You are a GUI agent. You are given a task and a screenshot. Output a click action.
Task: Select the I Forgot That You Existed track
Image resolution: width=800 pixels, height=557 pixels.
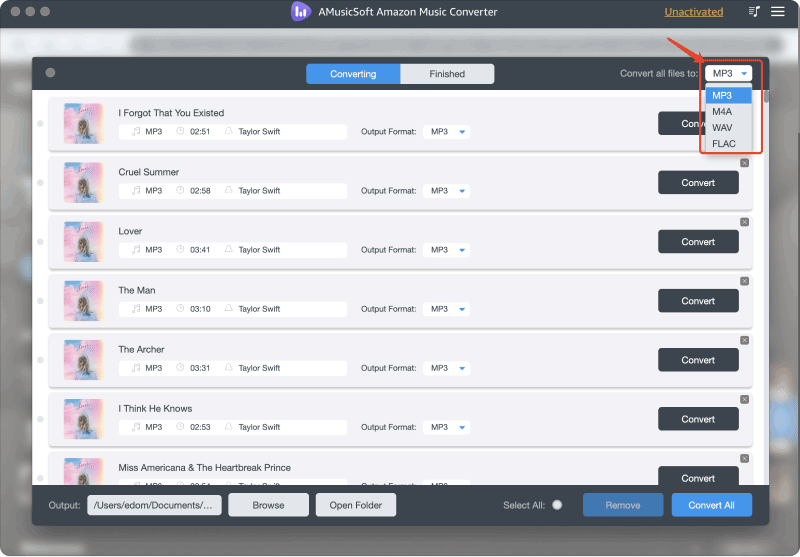(40, 123)
